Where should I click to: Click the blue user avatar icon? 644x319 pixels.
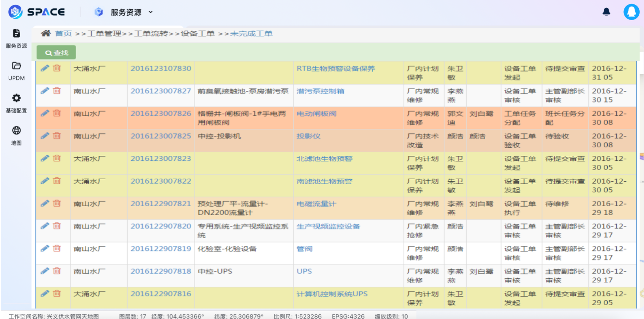tap(631, 12)
